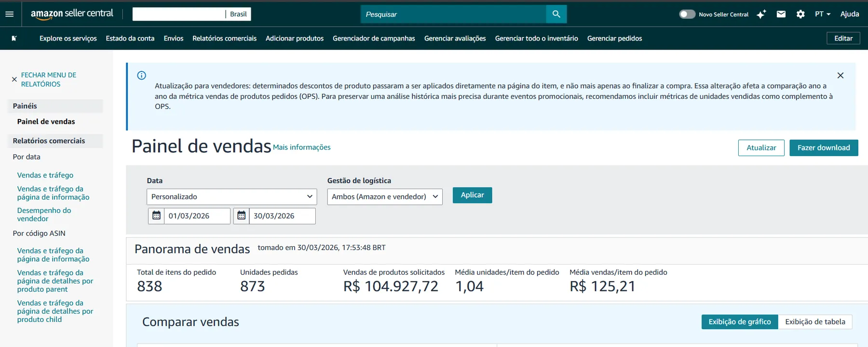Click Fechar menu de relatórios link
868x347 pixels.
(x=49, y=80)
